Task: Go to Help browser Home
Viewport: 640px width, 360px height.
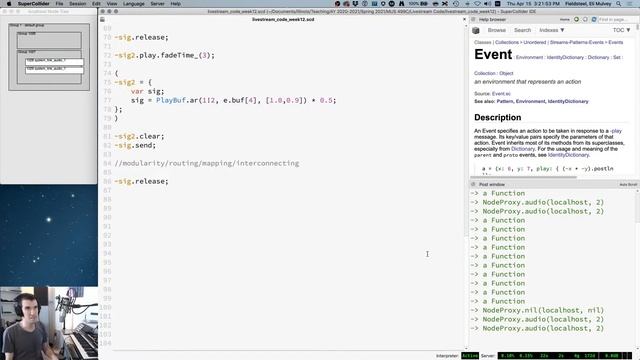Action: click(564, 20)
